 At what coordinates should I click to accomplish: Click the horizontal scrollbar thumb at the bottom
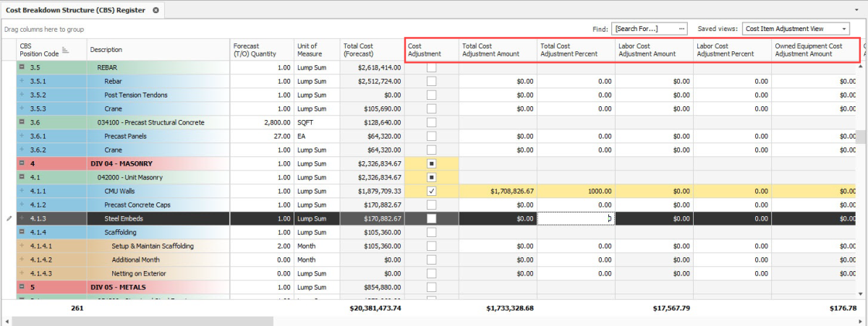coord(143,320)
